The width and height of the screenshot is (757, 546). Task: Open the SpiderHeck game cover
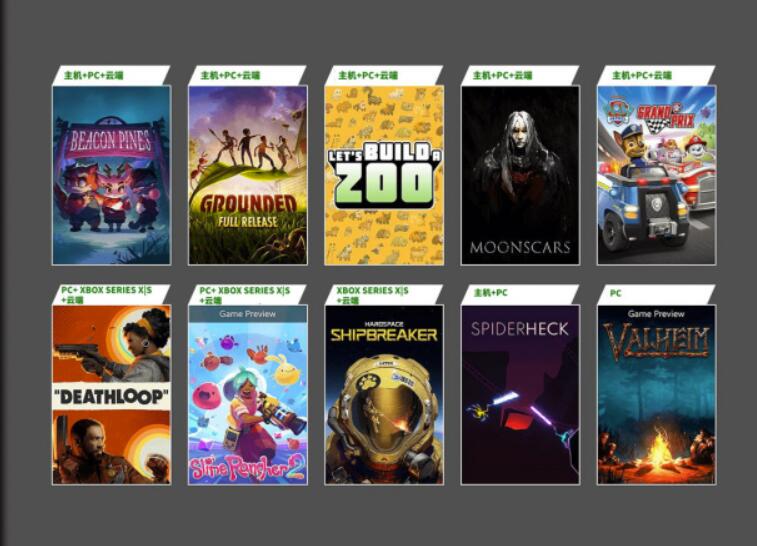(x=520, y=394)
